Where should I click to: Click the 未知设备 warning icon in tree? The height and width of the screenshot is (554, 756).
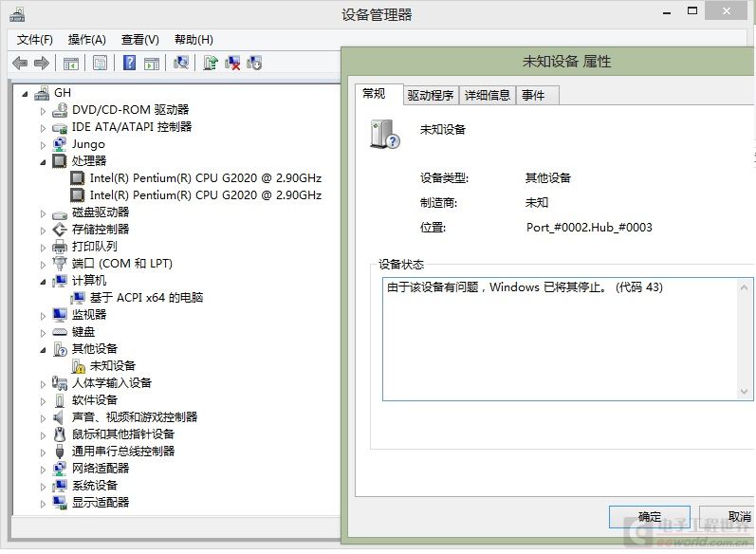(x=78, y=366)
